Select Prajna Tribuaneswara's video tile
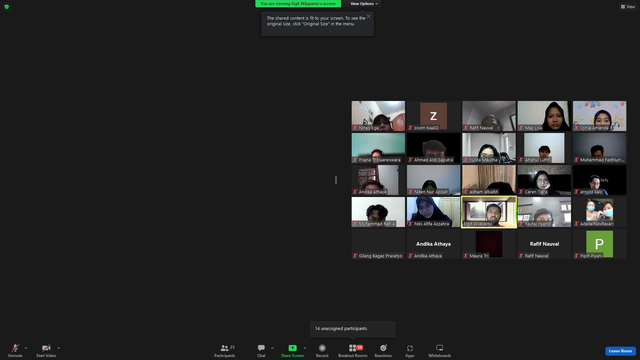The image size is (640, 360). pos(378,148)
